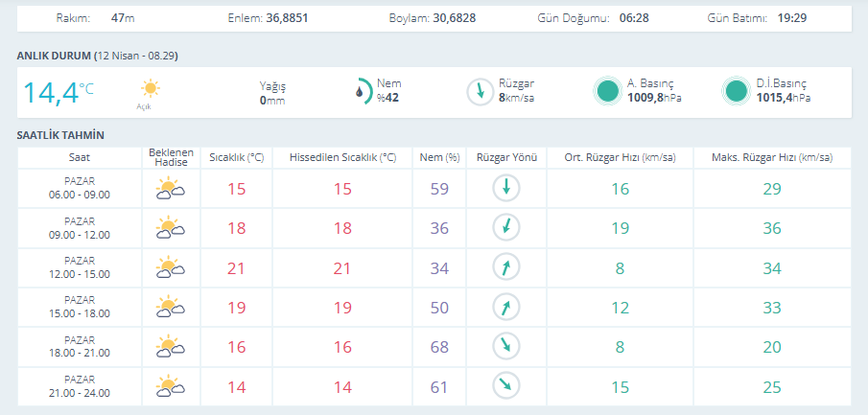Viewport: 868px width, 415px height.
Task: Select the Sıcaklık (°C) column header
Action: click(236, 157)
